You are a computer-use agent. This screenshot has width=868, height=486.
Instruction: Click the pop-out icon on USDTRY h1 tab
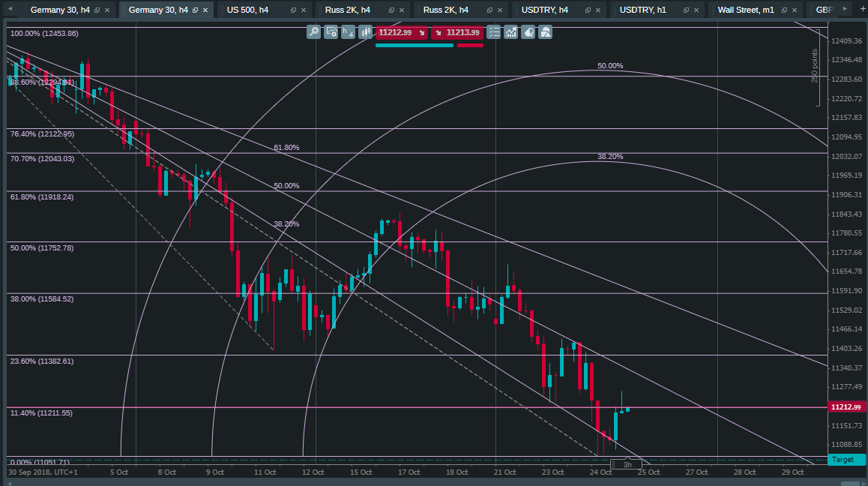pos(685,10)
